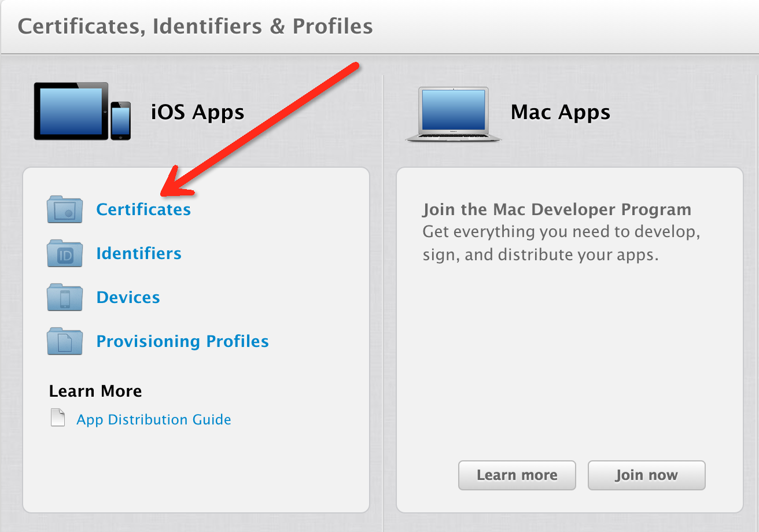
Task: Click the Identifiers folder icon
Action: coord(65,253)
